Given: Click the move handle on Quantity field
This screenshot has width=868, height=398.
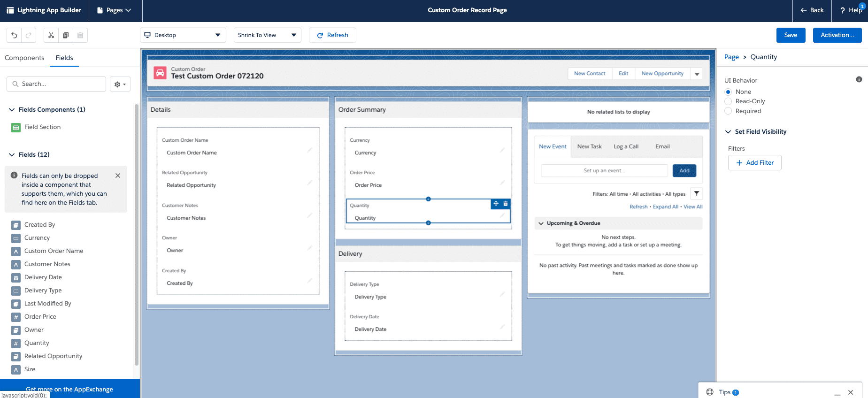Looking at the screenshot, I should coord(496,204).
